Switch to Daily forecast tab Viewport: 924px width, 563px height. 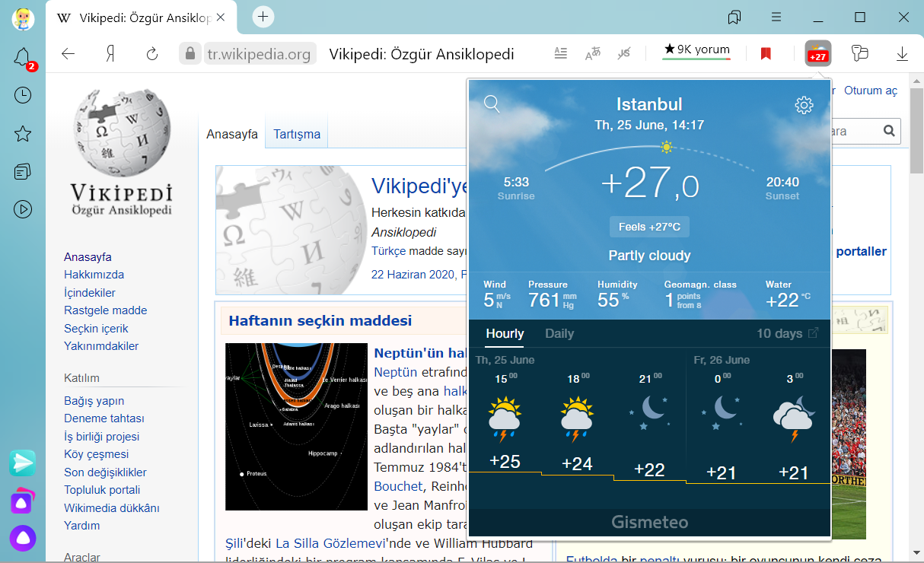559,333
